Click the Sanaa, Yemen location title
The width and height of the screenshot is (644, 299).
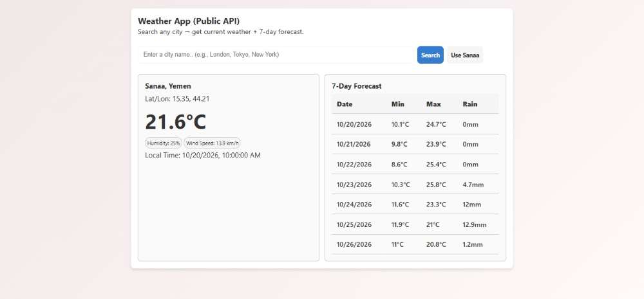point(168,86)
